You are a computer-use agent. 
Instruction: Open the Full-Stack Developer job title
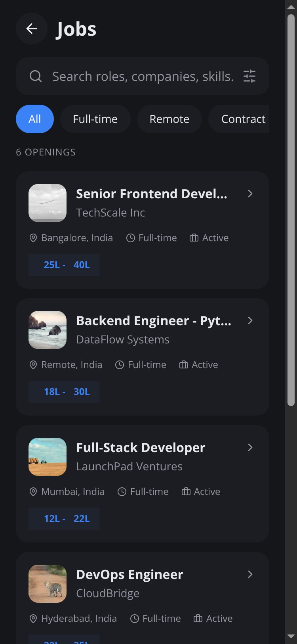pos(141,447)
